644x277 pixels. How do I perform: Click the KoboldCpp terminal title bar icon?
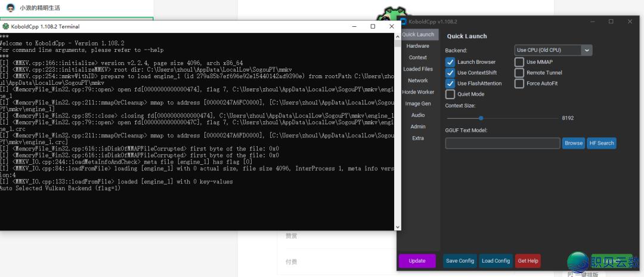click(5, 26)
